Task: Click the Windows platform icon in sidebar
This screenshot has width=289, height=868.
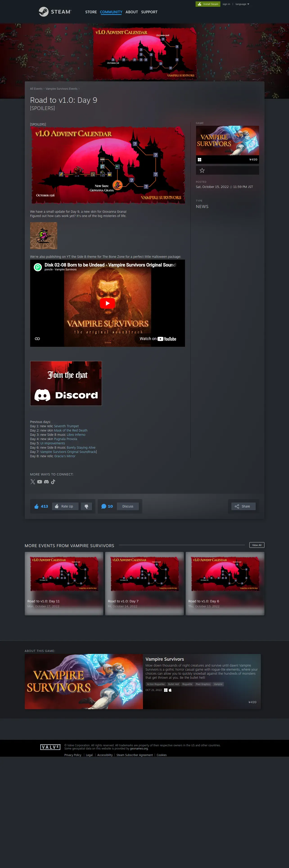Action: coord(199,160)
